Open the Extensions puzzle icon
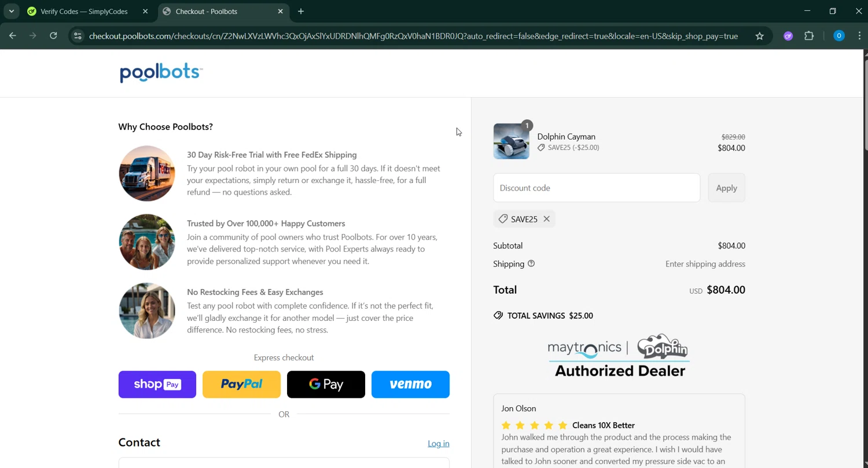 tap(809, 36)
